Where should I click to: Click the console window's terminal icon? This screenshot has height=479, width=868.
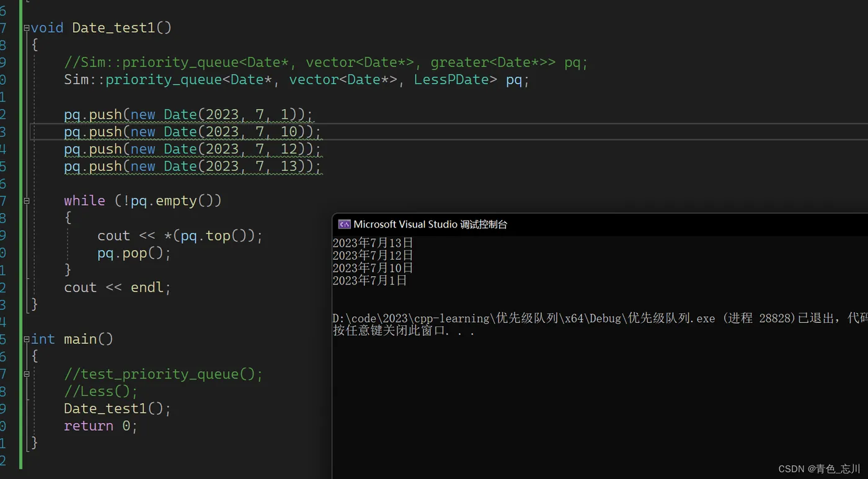344,225
